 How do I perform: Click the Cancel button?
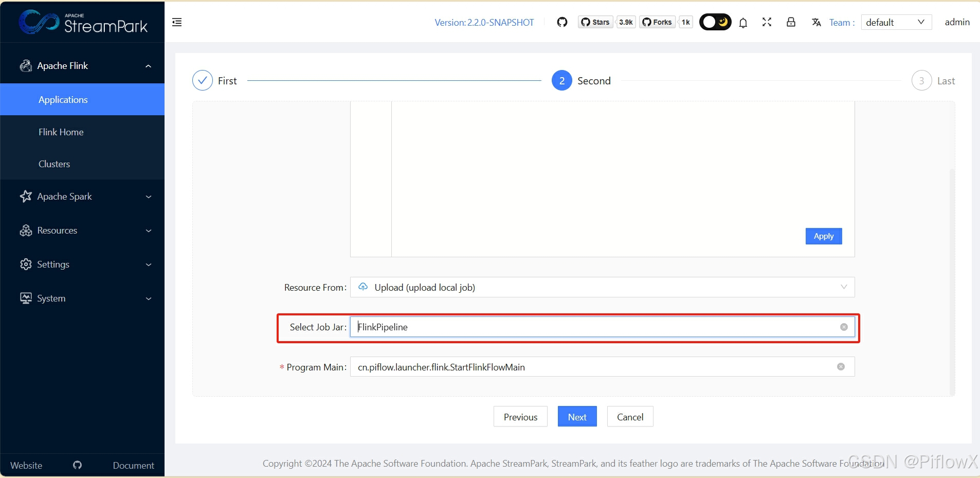(x=630, y=417)
